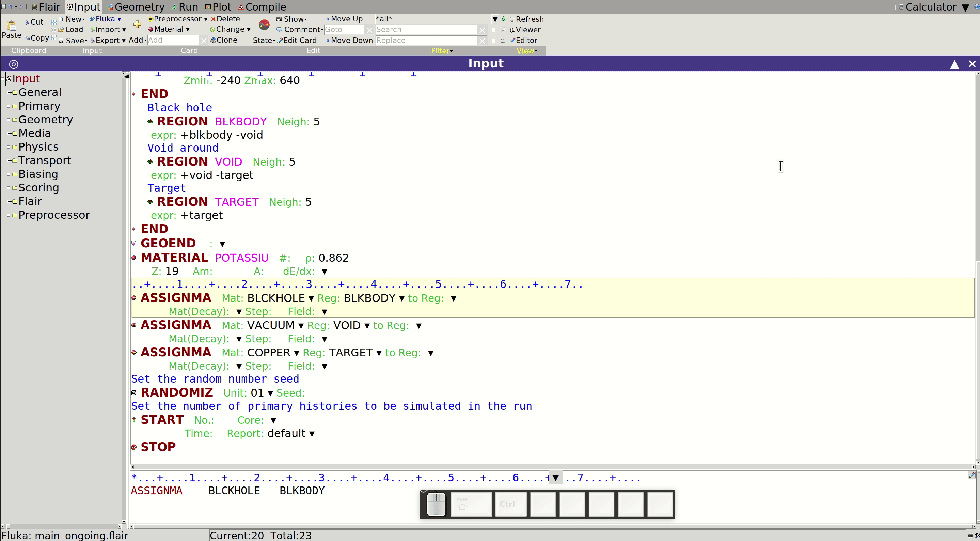The height and width of the screenshot is (541, 980).
Task: Click the Edit Card button
Action: point(297,40)
